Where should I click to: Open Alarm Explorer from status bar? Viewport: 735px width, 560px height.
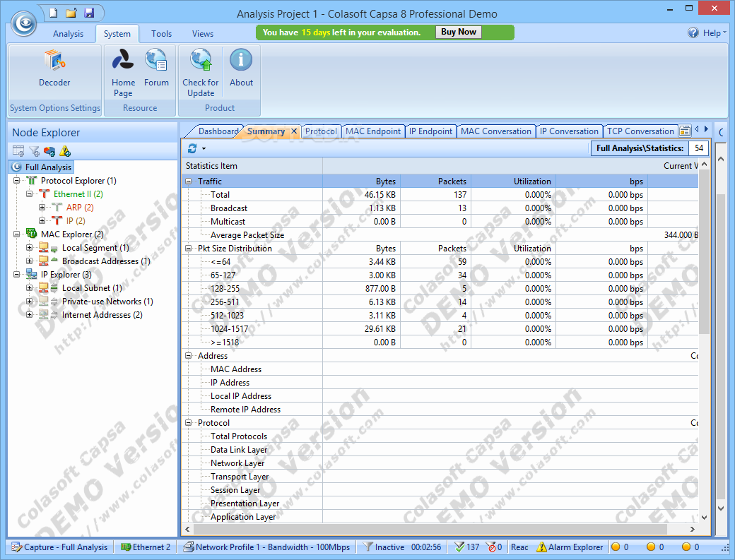pyautogui.click(x=570, y=547)
